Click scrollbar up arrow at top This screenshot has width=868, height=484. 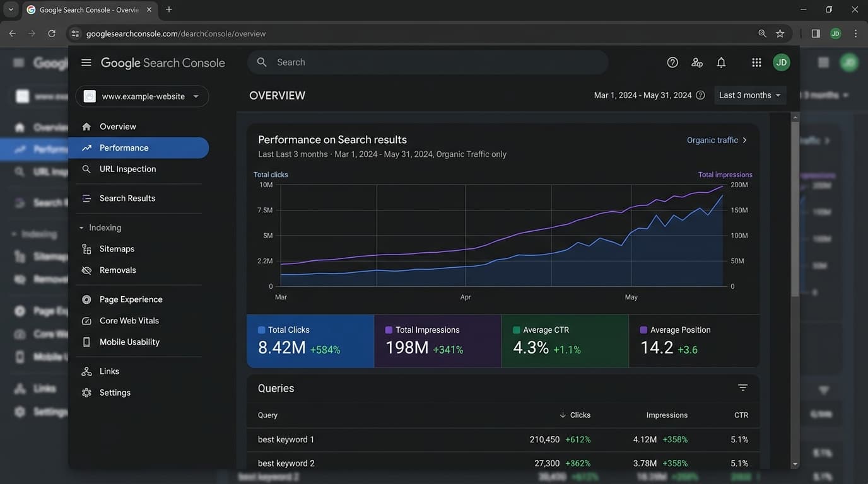click(795, 117)
